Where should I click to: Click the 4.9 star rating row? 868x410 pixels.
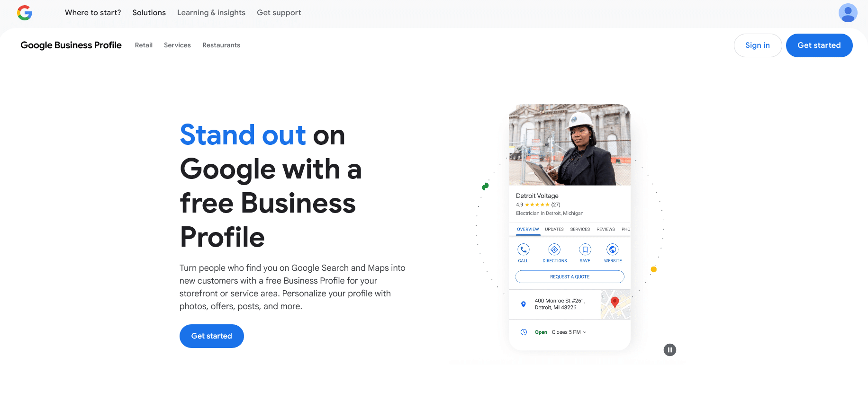tap(538, 205)
